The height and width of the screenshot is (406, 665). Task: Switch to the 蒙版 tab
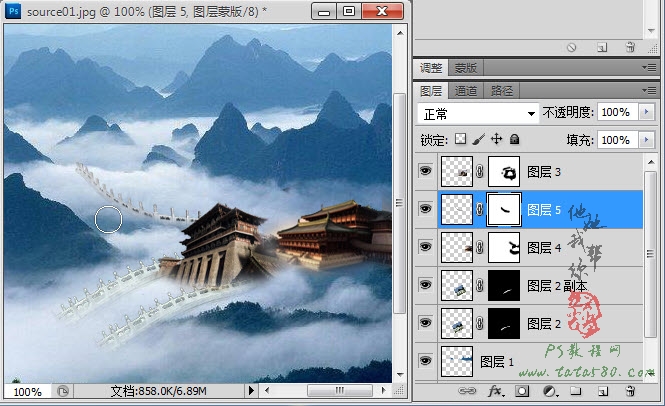[466, 68]
